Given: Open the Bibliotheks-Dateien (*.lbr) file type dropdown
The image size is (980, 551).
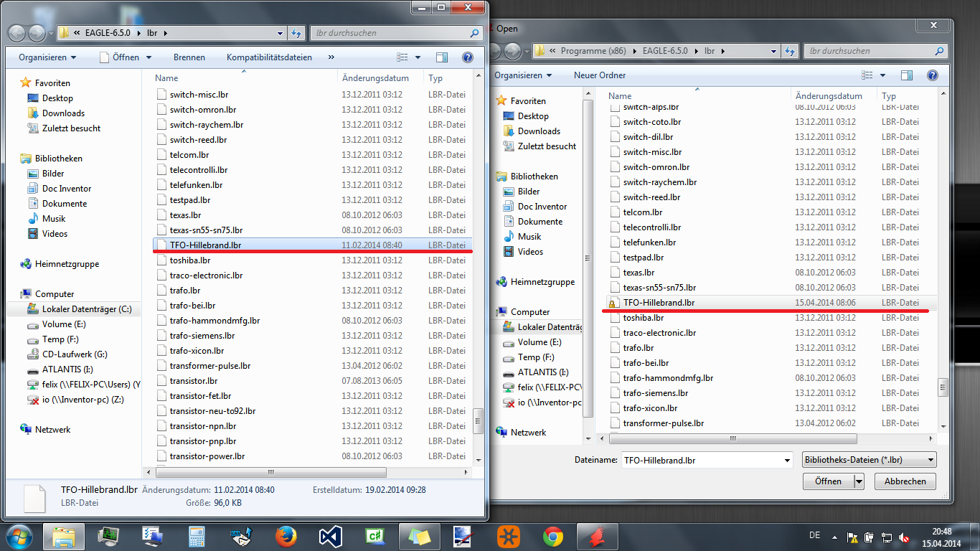Looking at the screenshot, I should click(870, 460).
